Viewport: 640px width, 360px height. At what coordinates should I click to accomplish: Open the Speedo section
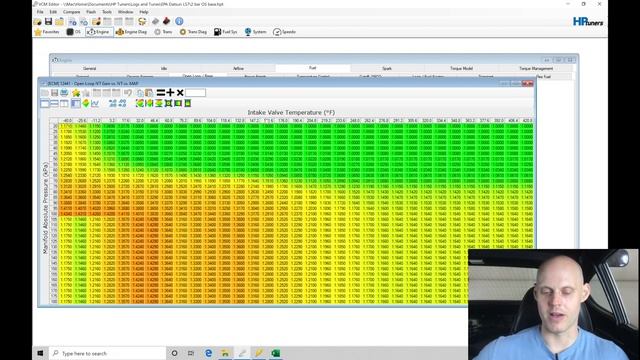[284, 32]
